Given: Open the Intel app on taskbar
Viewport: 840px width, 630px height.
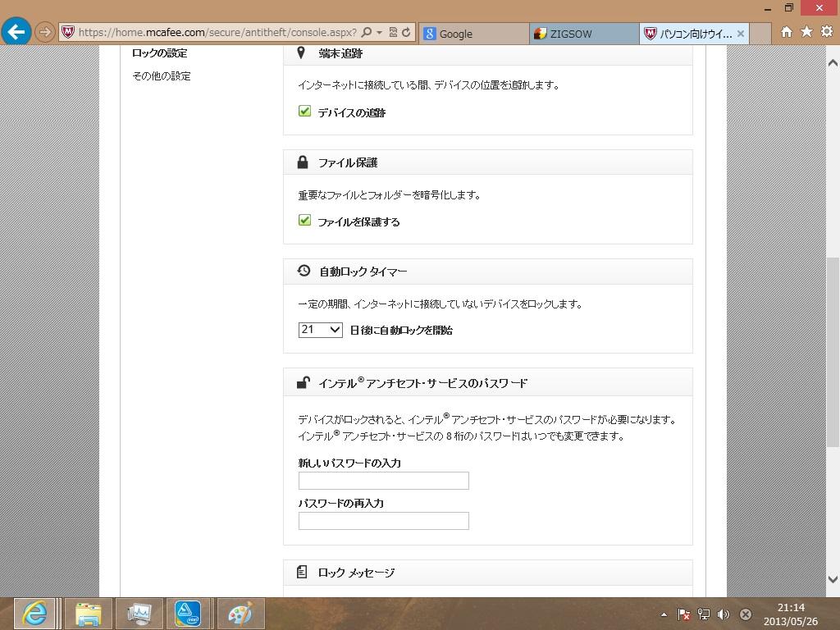Looking at the screenshot, I should (x=188, y=614).
